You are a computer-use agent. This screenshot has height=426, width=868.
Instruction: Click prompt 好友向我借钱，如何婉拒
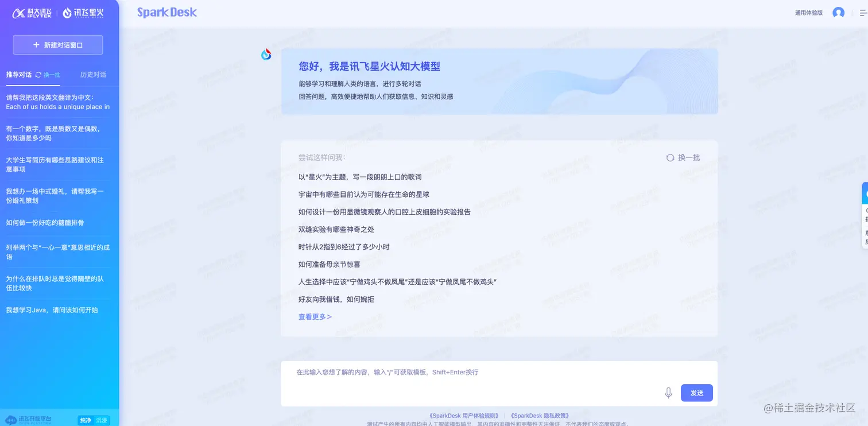pyautogui.click(x=336, y=300)
